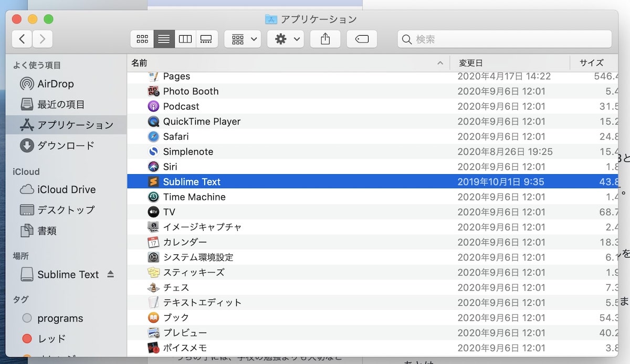Select the Sublime Text app icon in list
Image resolution: width=630 pixels, height=364 pixels.
click(x=153, y=182)
